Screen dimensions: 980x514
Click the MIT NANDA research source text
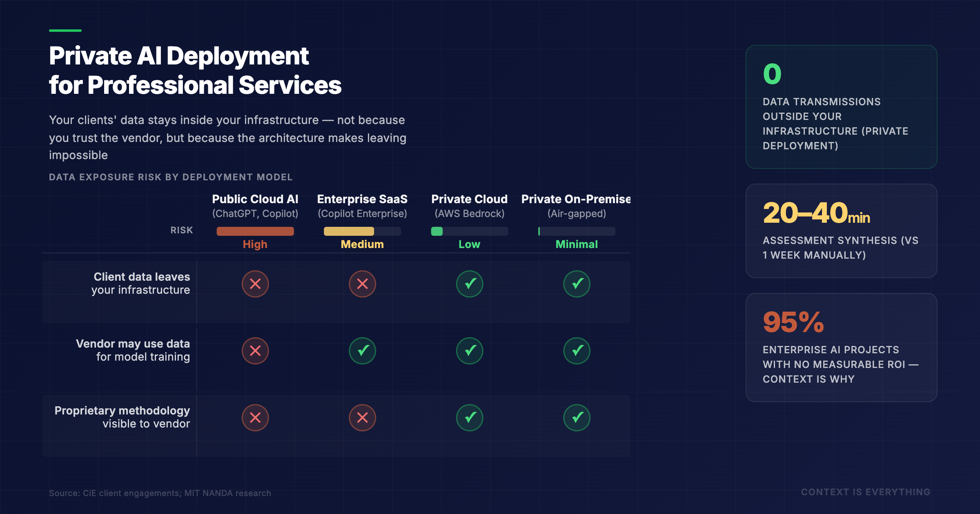tap(227, 493)
